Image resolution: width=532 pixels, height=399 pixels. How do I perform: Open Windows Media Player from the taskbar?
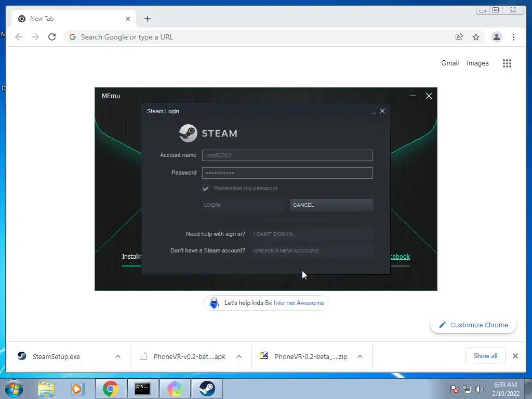[77, 389]
